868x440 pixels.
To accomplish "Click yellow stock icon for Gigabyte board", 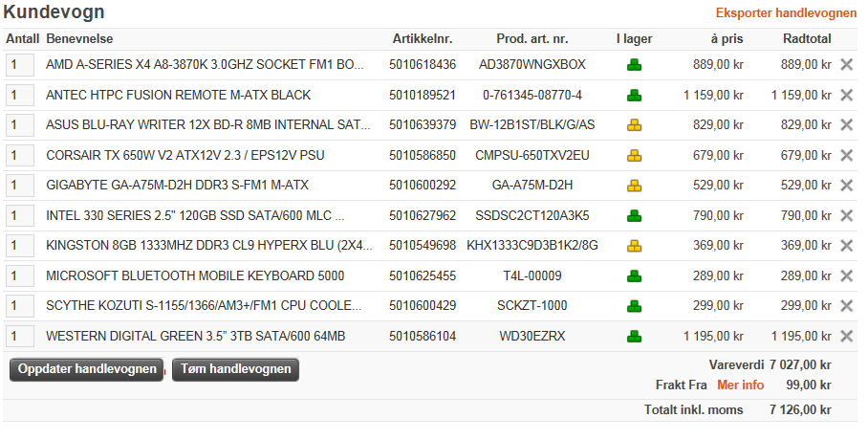I will click(635, 187).
